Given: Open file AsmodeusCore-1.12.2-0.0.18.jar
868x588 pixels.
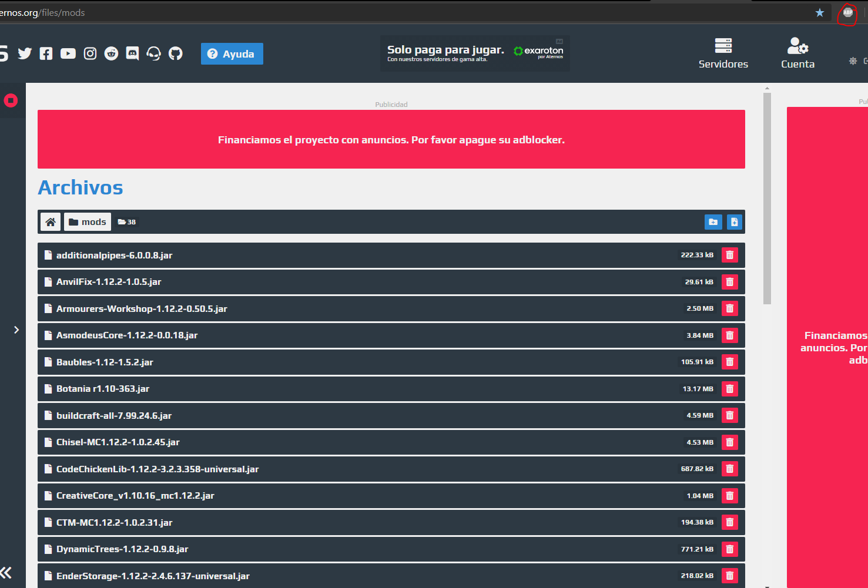Looking at the screenshot, I should [391, 335].
